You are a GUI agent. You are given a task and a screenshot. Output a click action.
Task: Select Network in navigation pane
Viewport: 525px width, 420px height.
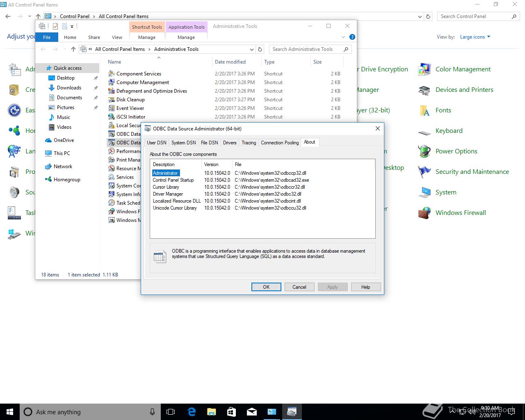[x=63, y=167]
